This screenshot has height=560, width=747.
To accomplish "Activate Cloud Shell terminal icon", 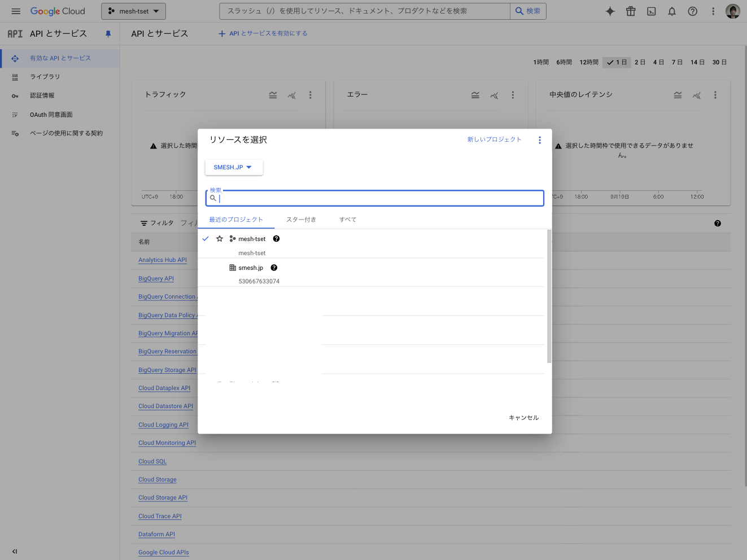I will pyautogui.click(x=652, y=11).
